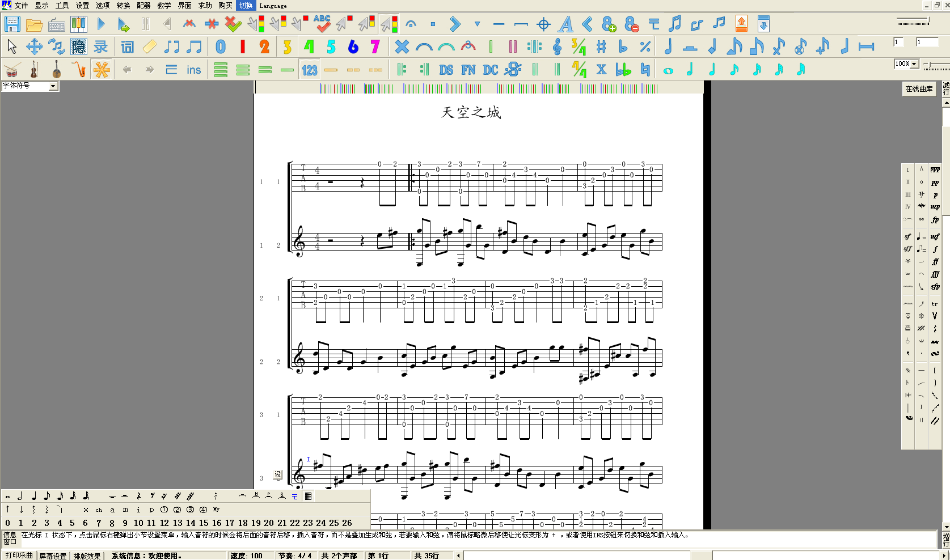Expand the 字体符号 dropdown
Image resolution: width=950 pixels, height=560 pixels.
point(53,86)
